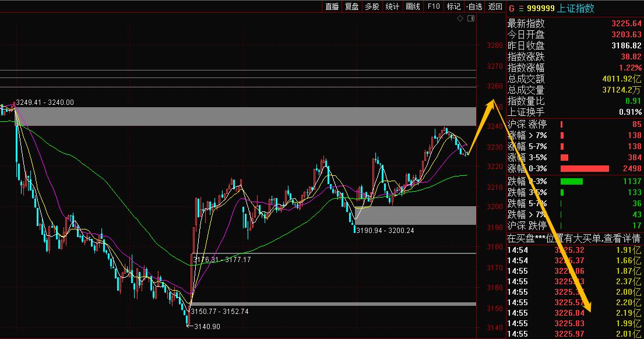Select the 14:55 trade row at 3226.04
This screenshot has height=339, width=644.
point(574,313)
